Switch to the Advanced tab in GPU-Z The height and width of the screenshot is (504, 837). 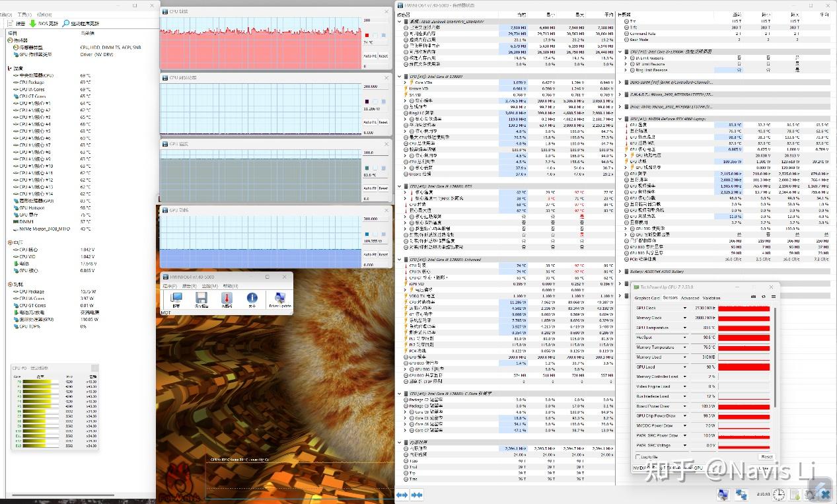click(690, 298)
